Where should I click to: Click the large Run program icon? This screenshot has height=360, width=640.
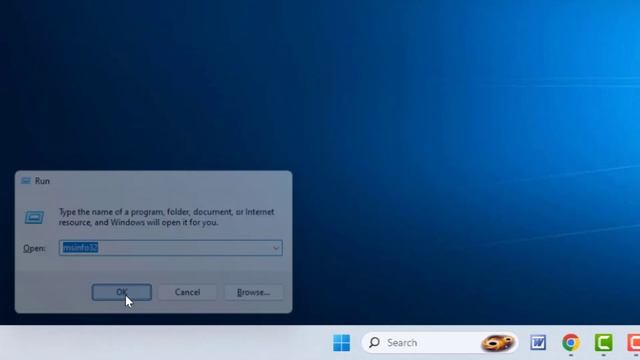click(34, 217)
